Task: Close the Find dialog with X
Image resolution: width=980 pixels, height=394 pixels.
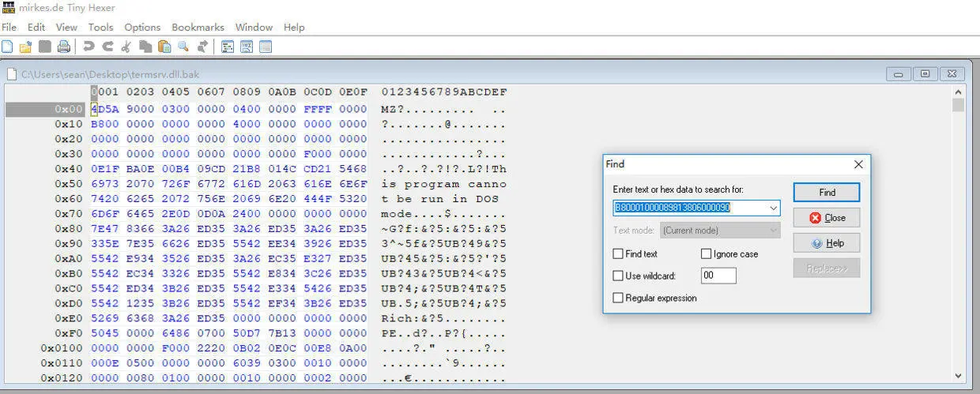Action: (x=858, y=164)
